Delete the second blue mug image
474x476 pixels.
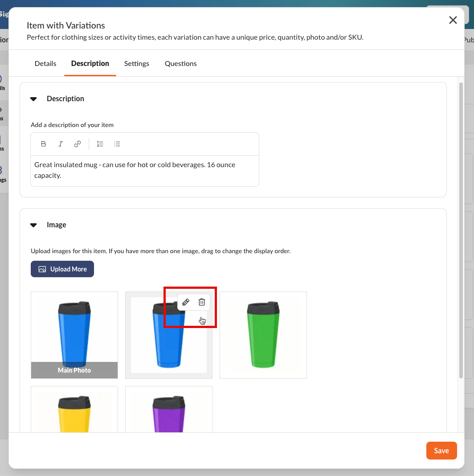[202, 302]
